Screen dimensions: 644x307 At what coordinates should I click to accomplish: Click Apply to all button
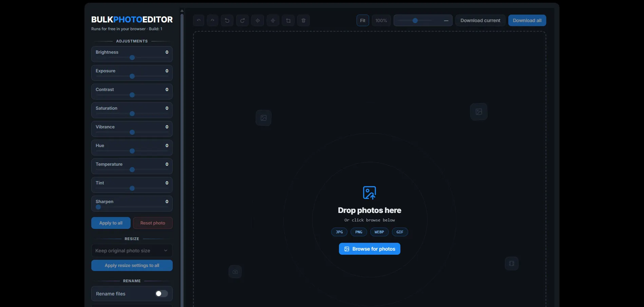(111, 223)
